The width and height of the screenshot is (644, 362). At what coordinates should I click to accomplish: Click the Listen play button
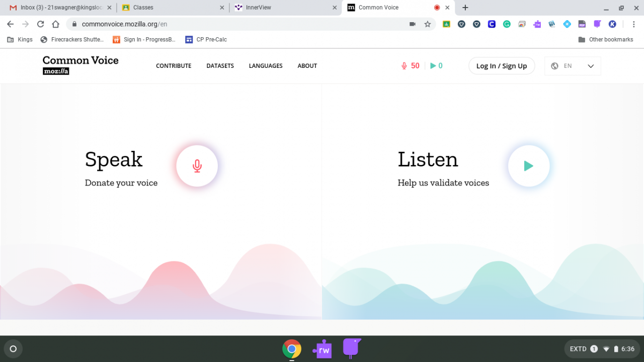pyautogui.click(x=529, y=166)
